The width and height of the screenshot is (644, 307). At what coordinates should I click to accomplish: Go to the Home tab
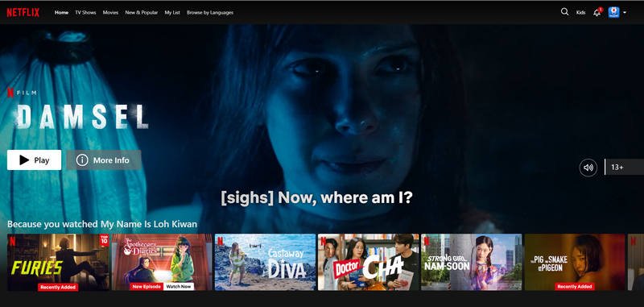coord(62,13)
